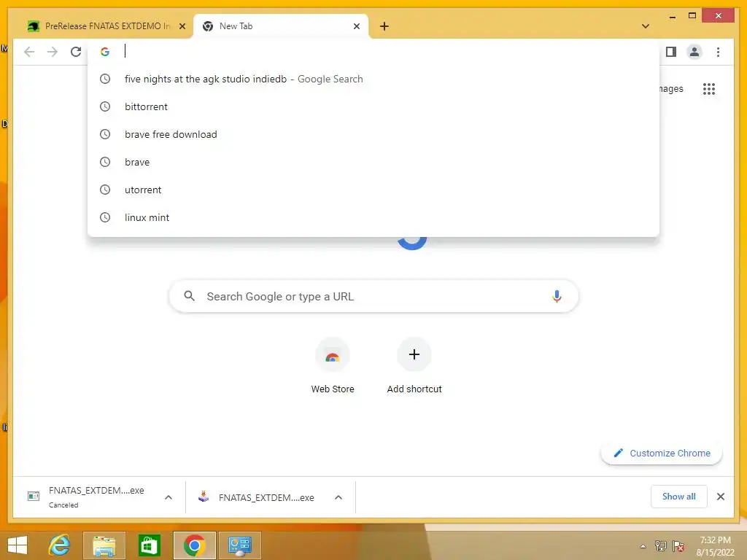Open the tab search dropdown chevron
The height and width of the screenshot is (560, 747).
pyautogui.click(x=645, y=26)
